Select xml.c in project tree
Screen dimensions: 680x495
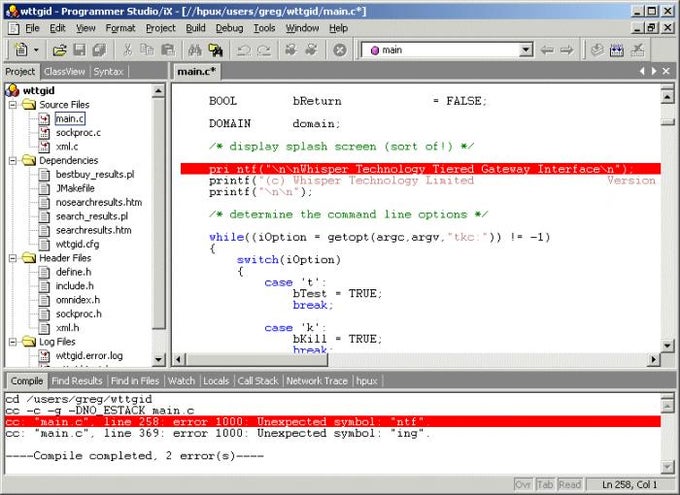click(67, 147)
